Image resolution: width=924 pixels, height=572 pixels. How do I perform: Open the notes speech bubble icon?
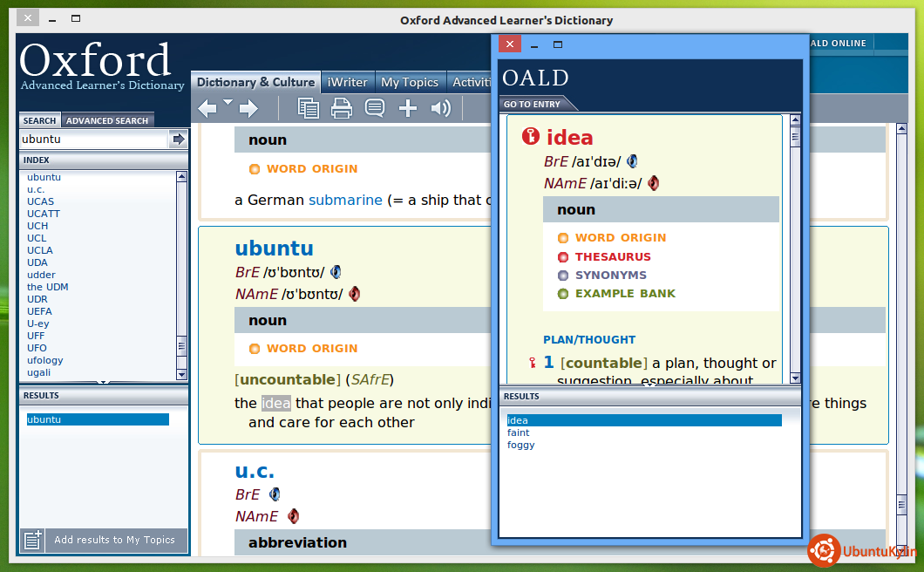pos(375,108)
